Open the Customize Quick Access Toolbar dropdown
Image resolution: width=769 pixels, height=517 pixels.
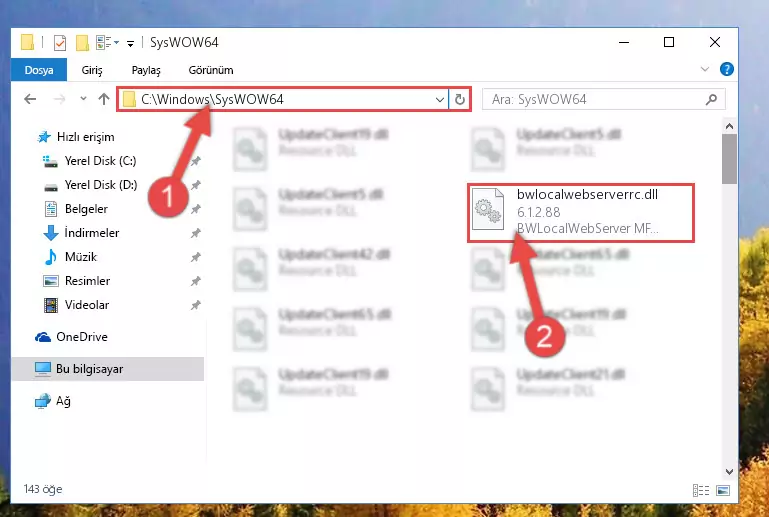pos(130,44)
